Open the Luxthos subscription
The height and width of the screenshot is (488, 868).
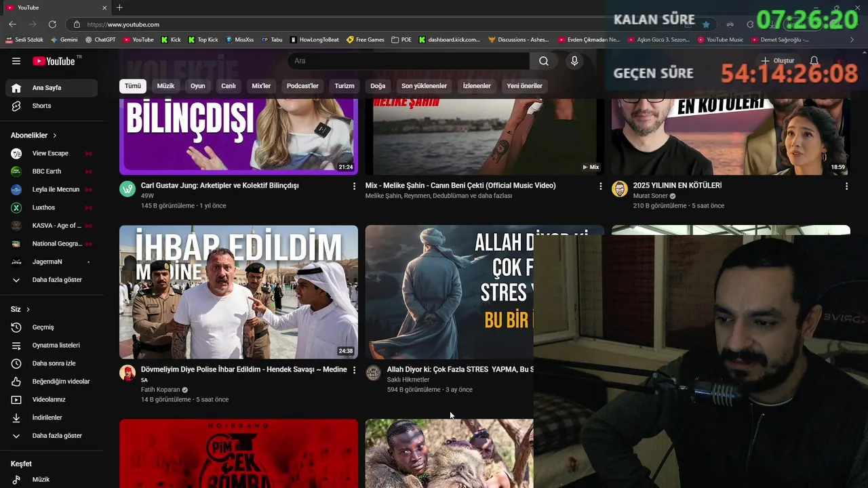(52, 207)
